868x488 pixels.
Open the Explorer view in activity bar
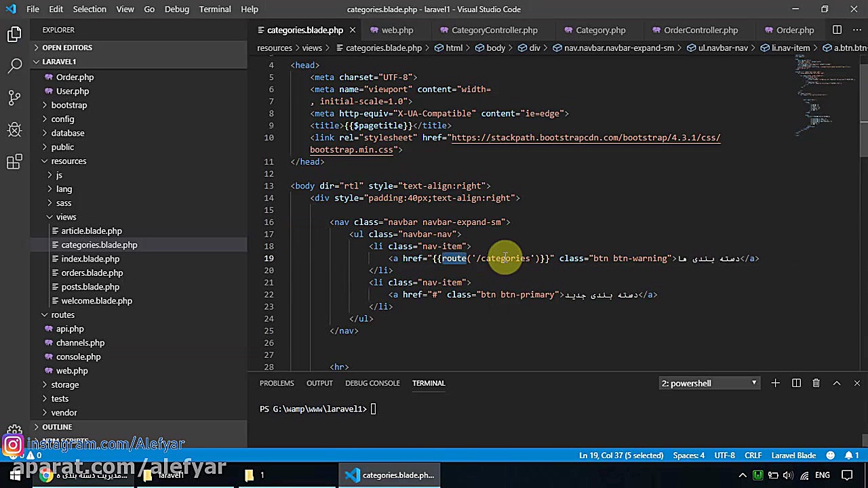click(14, 35)
